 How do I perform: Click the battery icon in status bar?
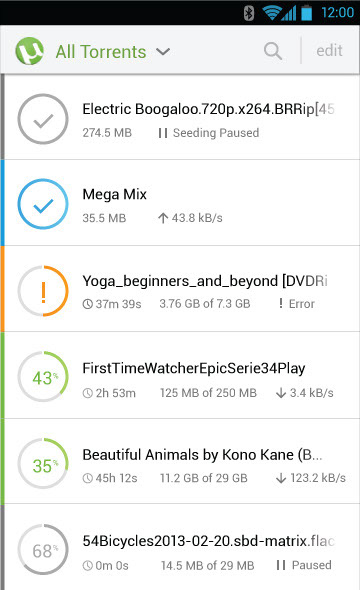tap(307, 13)
